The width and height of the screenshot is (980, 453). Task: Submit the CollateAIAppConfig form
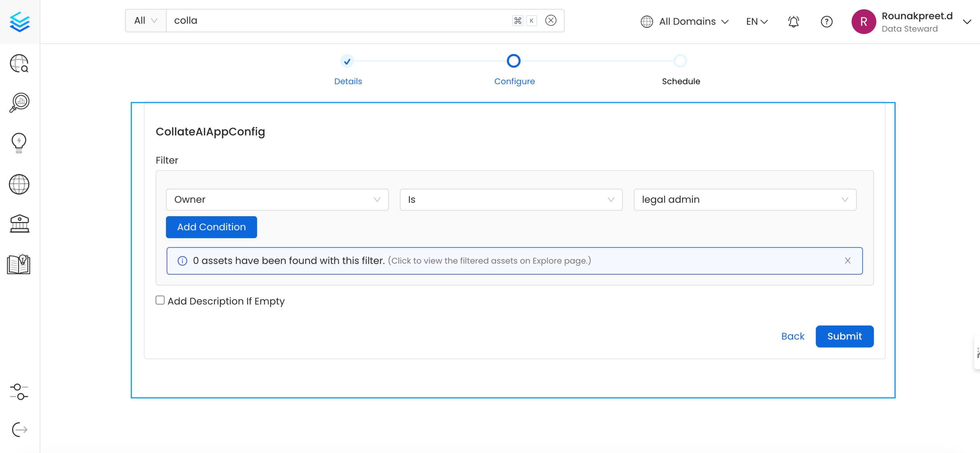(845, 336)
